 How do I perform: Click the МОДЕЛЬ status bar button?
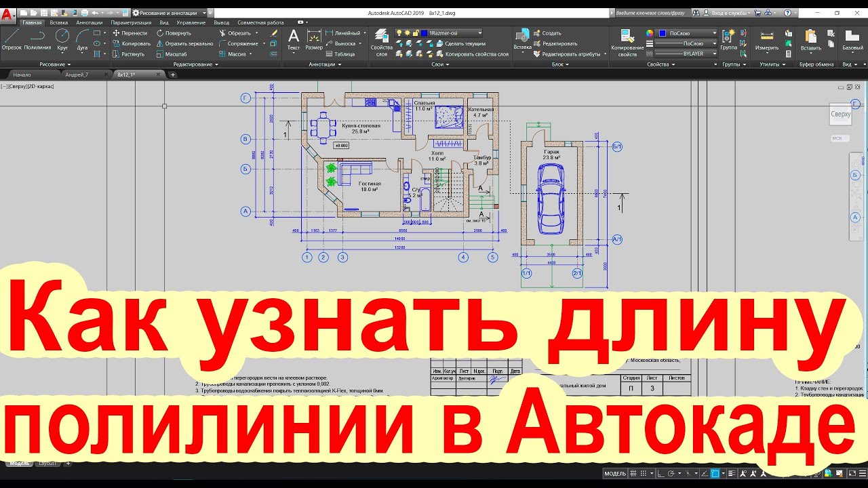pos(615,473)
